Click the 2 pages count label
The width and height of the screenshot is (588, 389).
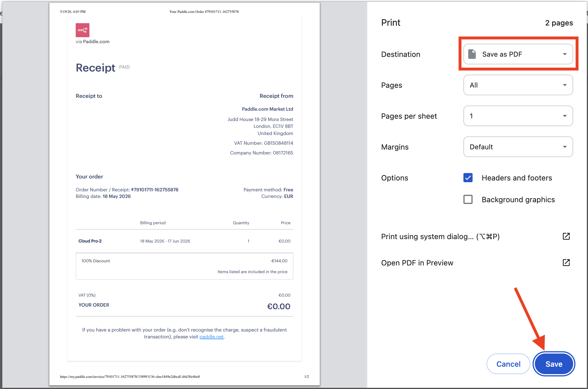pos(559,23)
